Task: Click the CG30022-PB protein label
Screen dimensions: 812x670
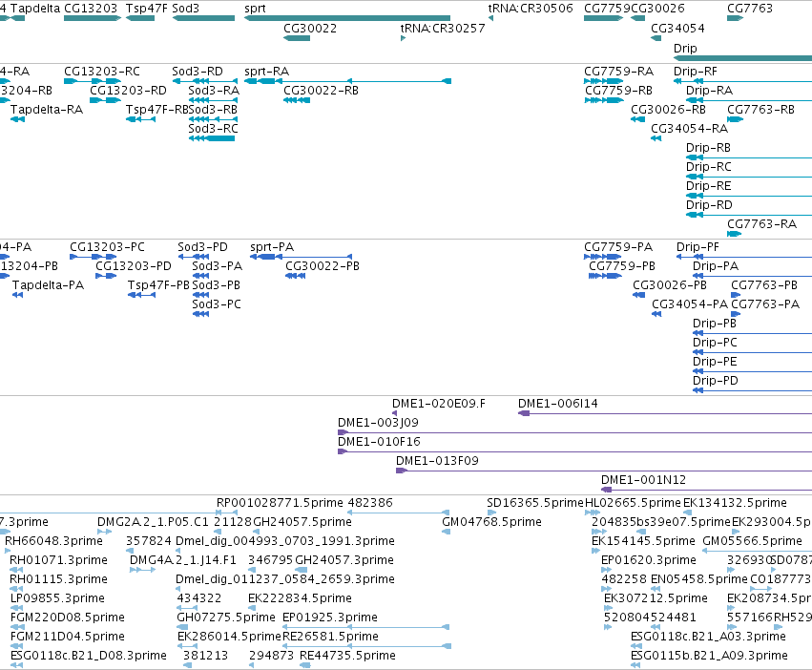Action: point(323,266)
